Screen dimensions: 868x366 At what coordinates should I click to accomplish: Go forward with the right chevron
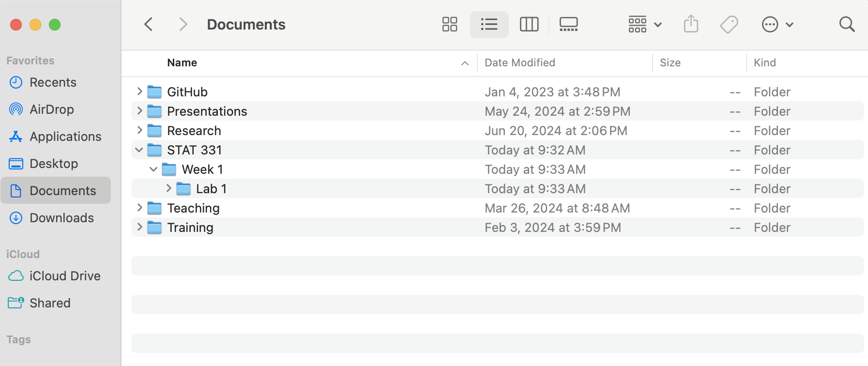click(183, 24)
